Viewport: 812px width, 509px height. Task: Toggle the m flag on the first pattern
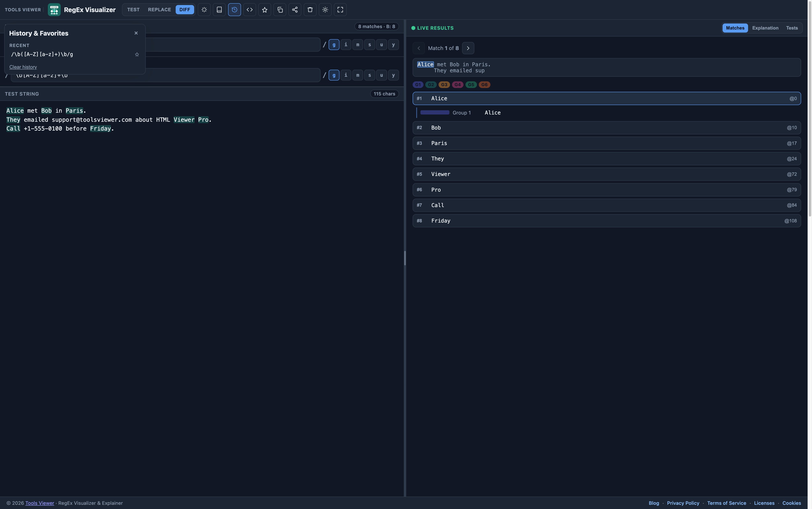tap(358, 44)
